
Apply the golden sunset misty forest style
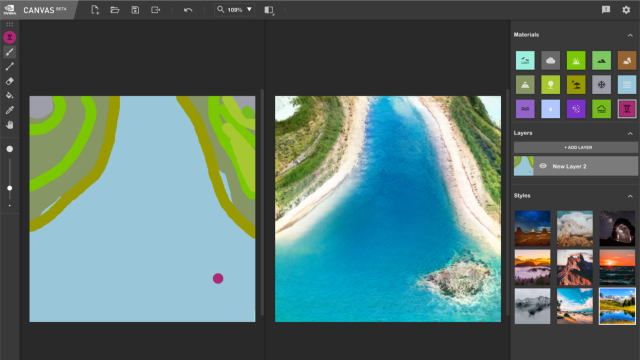click(532, 267)
